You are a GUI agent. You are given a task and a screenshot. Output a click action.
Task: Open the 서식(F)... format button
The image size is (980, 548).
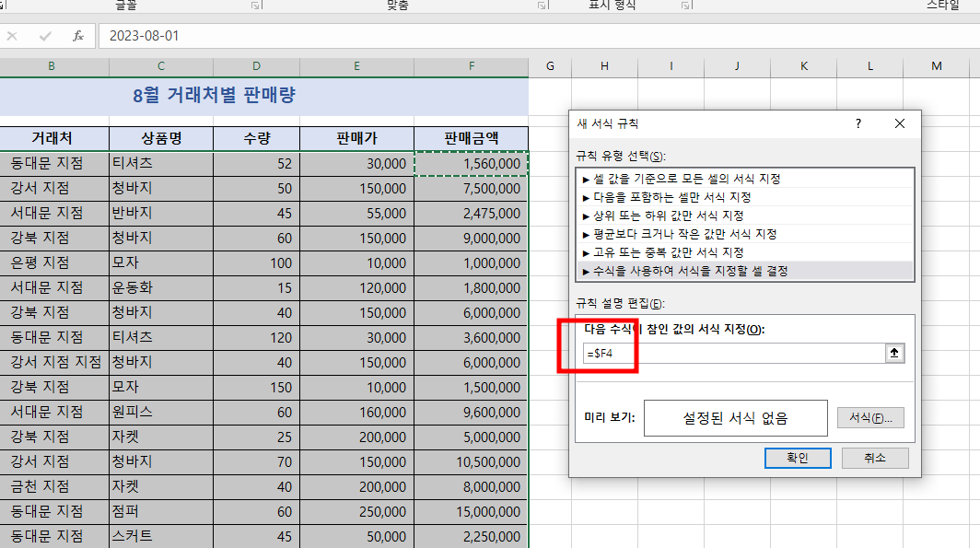[870, 417]
